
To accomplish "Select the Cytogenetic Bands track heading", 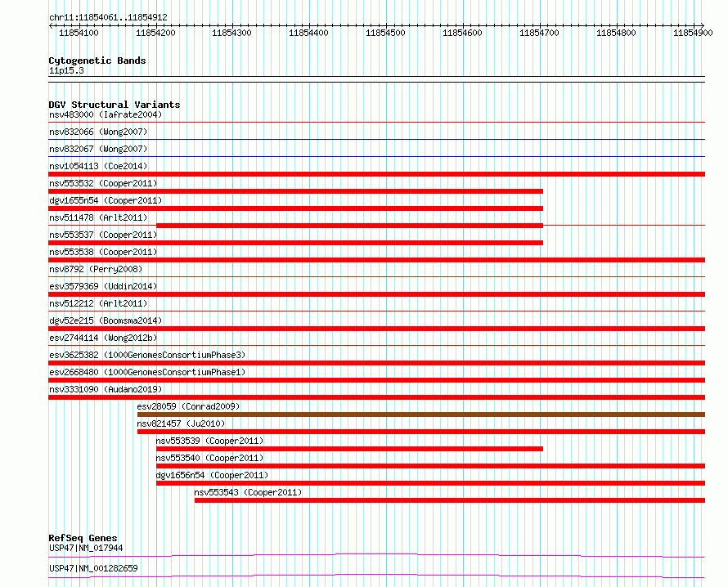I will pos(97,60).
